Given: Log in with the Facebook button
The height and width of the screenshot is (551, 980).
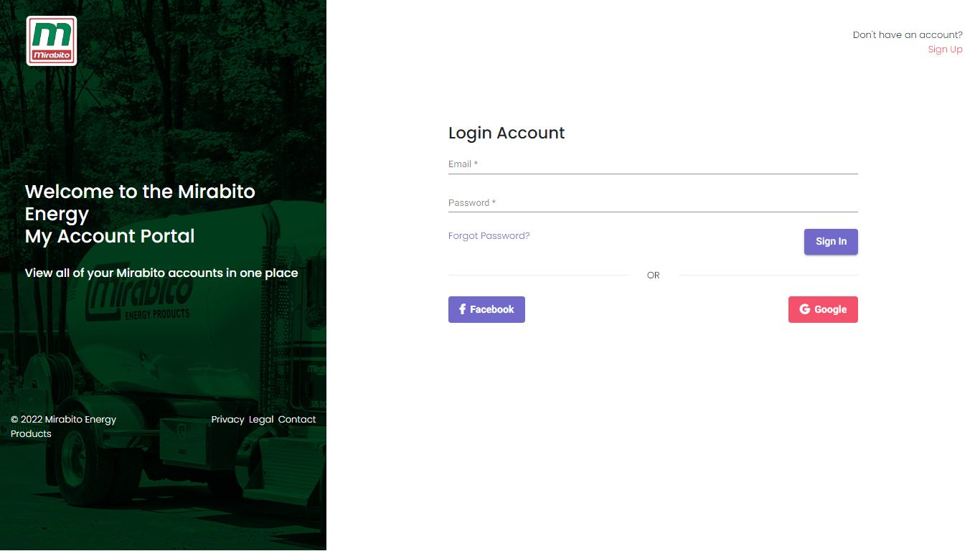Looking at the screenshot, I should pyautogui.click(x=486, y=309).
